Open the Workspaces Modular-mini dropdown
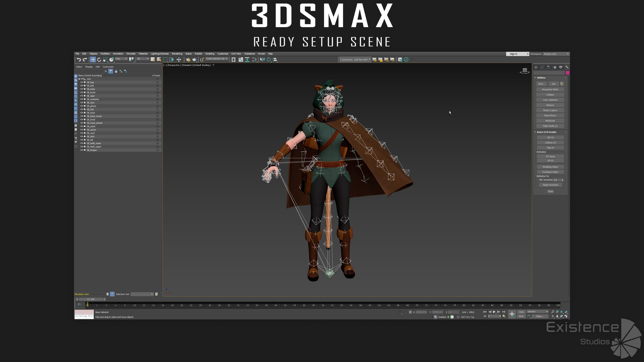 click(x=556, y=54)
